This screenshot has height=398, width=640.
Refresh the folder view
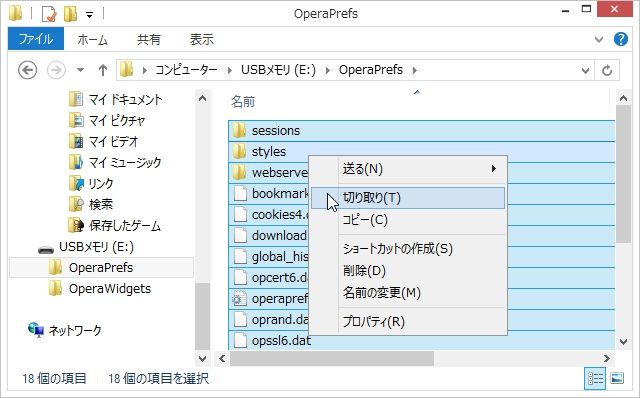(x=607, y=70)
